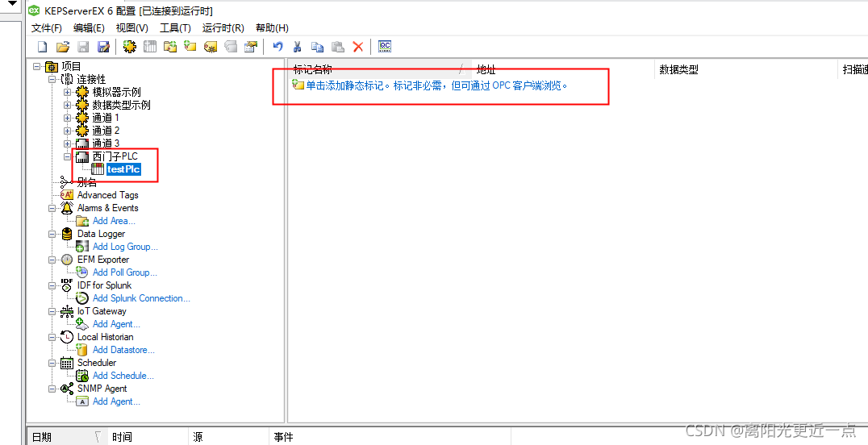
Task: Sort by the 数据类型 column header
Action: pos(745,70)
